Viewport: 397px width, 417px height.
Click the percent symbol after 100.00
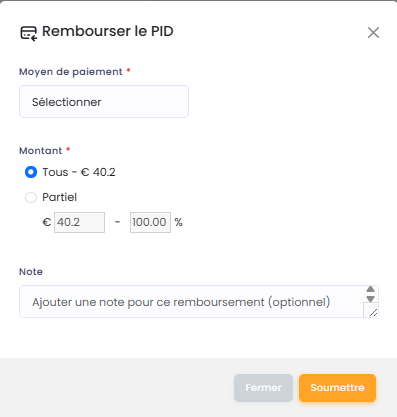tap(179, 222)
